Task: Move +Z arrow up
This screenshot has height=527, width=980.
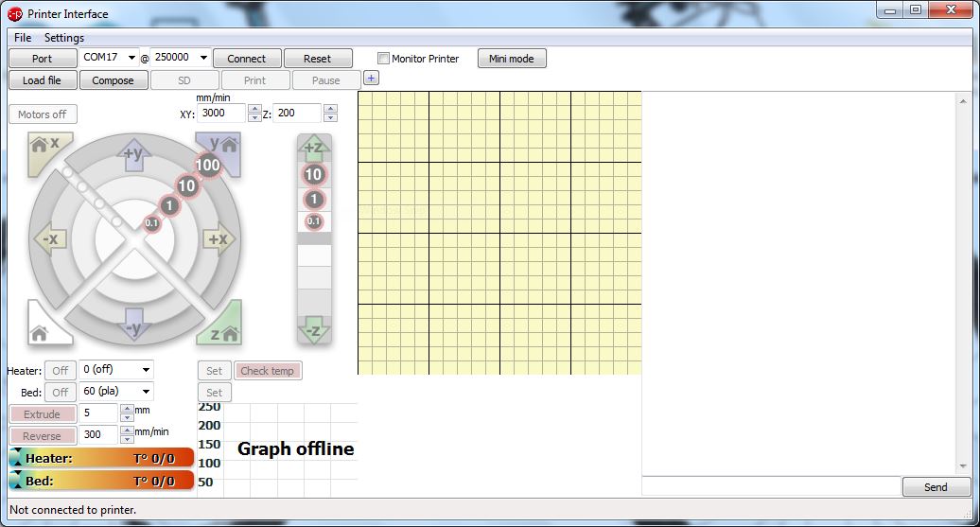Action: [314, 149]
